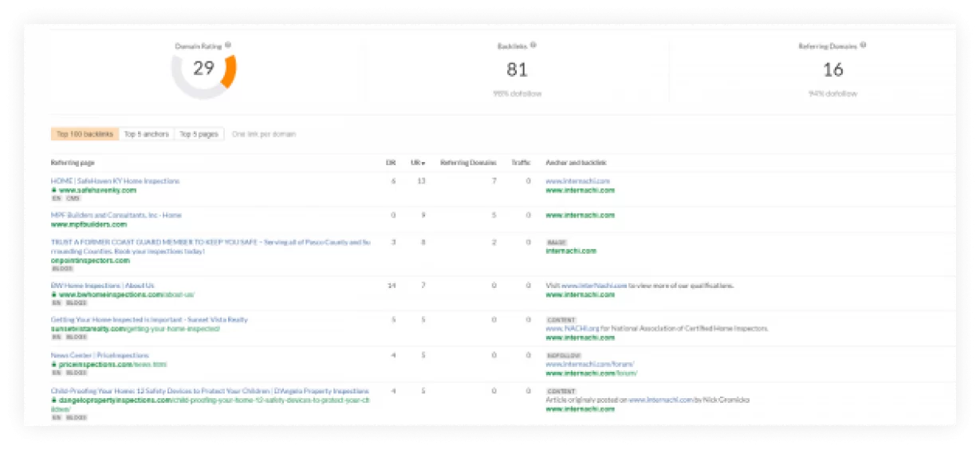Screen dimensions: 980x450
Task: Open the News Center | PriceInspections link
Action: coord(100,355)
